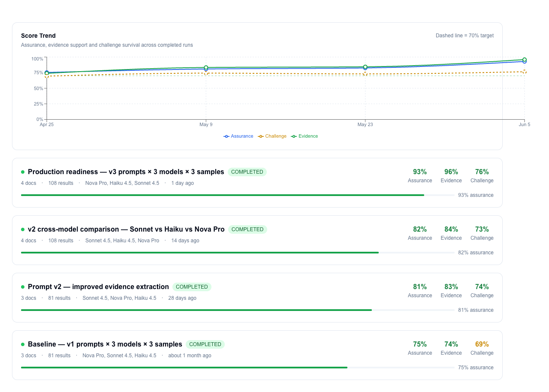Viewport: 549px width, 392px height.
Task: Click COMPLETED badge on Prompt v2 run
Action: coord(192,287)
